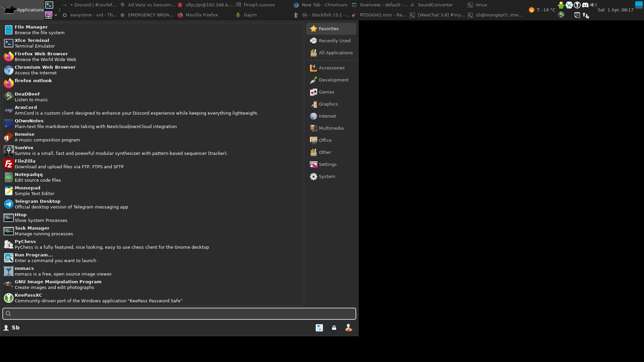
Task: Open Notepadqq source code editor
Action: pos(153,177)
